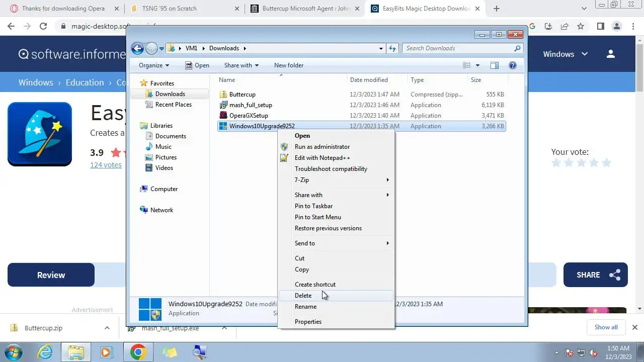Click Education breadcrumb link on website

click(85, 82)
